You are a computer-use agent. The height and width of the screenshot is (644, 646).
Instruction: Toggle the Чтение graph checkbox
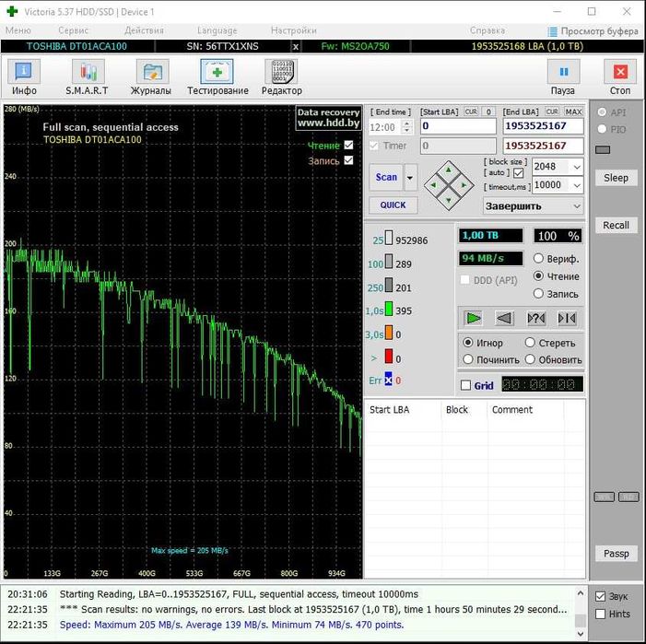pyautogui.click(x=348, y=146)
